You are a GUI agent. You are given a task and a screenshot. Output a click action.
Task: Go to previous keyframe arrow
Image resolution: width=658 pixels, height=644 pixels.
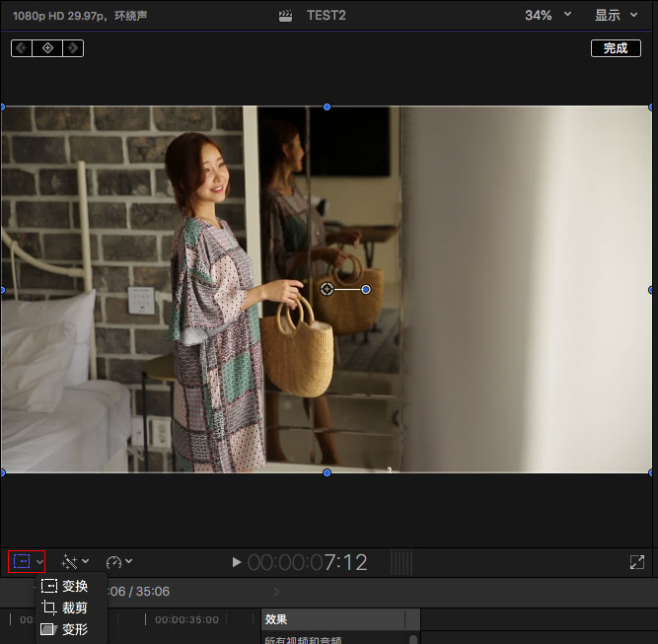(22, 48)
